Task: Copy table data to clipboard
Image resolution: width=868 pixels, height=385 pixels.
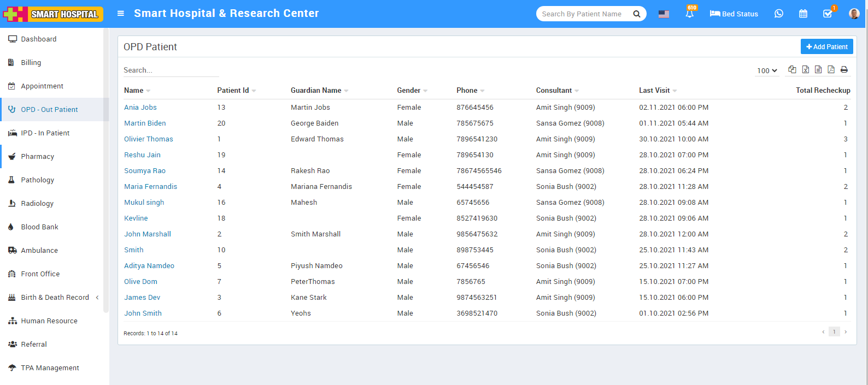Action: click(x=792, y=69)
